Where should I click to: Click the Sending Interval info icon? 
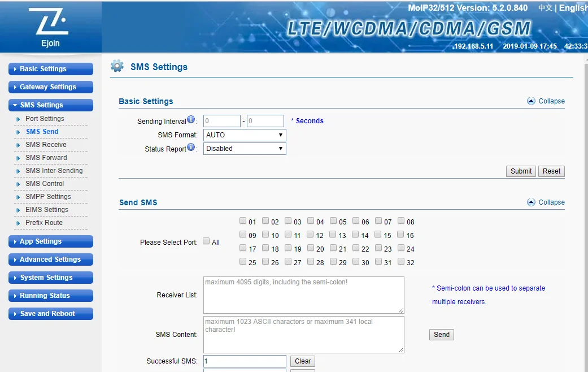tap(191, 120)
